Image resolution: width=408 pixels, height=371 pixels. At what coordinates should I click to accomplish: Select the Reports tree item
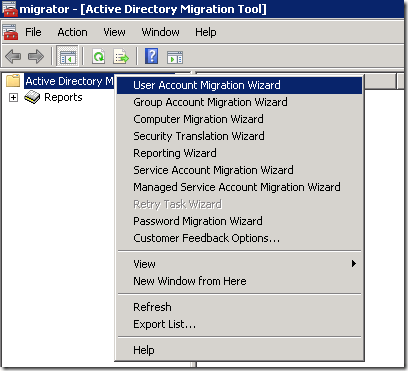pyautogui.click(x=63, y=97)
